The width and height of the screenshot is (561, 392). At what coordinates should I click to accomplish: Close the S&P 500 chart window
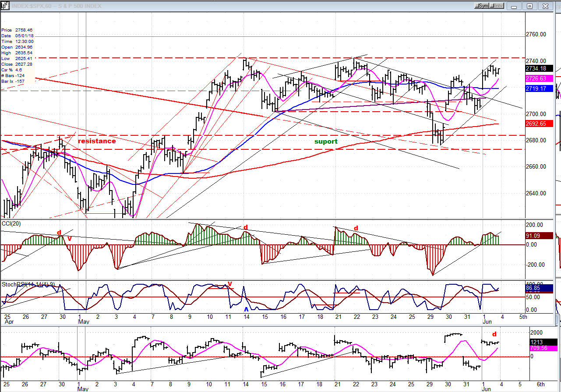tap(545, 6)
